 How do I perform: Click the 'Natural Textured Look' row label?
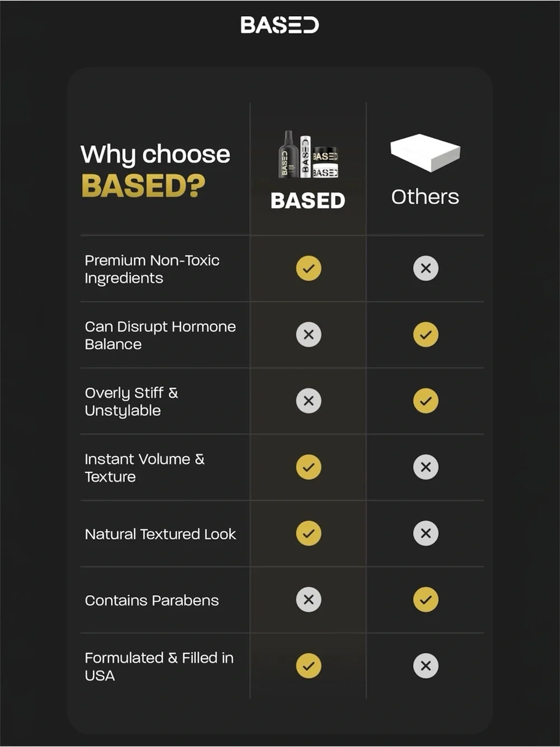160,534
